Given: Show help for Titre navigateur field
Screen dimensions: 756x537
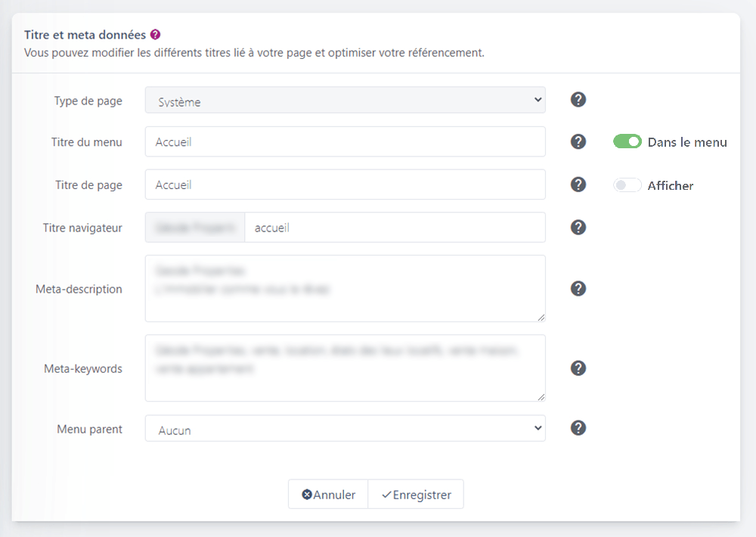Looking at the screenshot, I should (578, 227).
